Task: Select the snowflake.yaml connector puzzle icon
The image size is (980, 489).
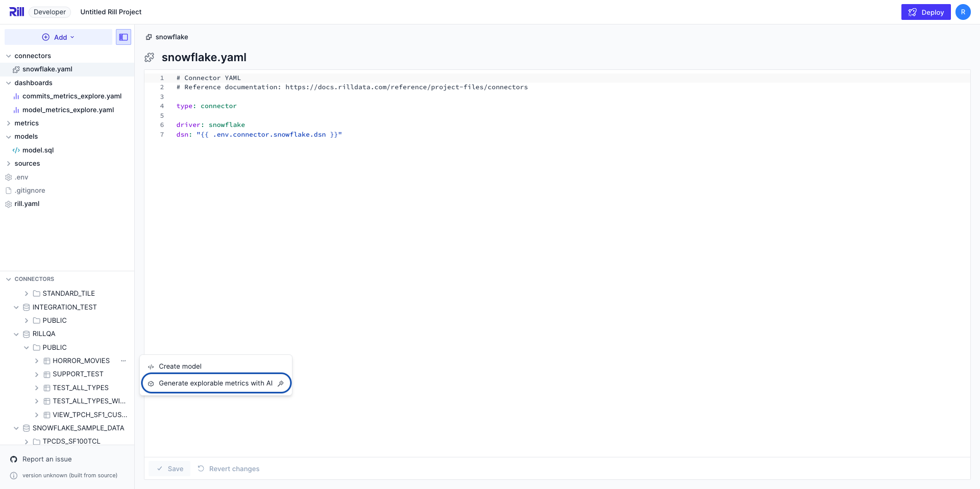Action: (16, 69)
